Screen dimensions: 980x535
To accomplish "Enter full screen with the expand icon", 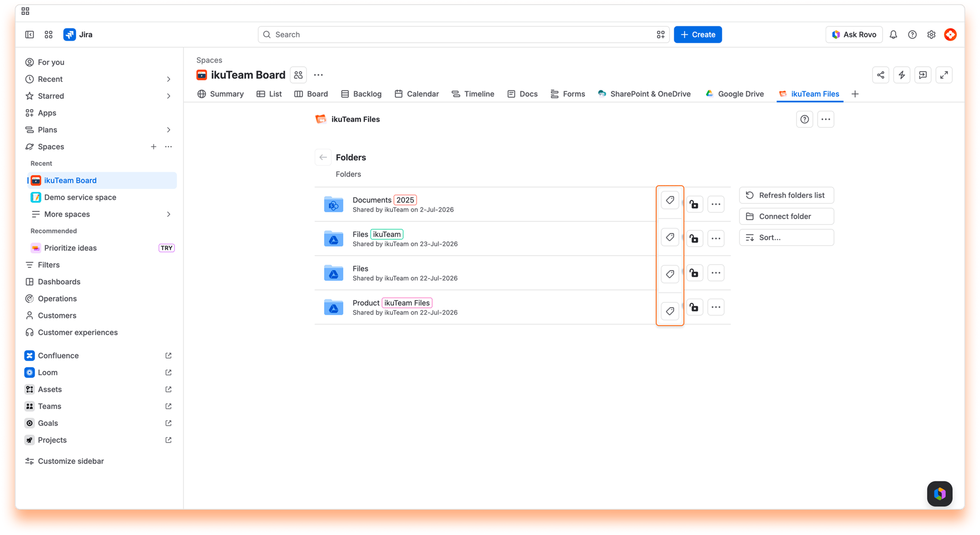I will click(x=944, y=75).
